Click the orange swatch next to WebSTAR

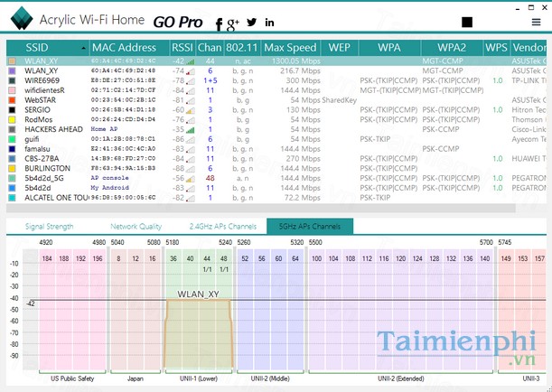coord(12,100)
